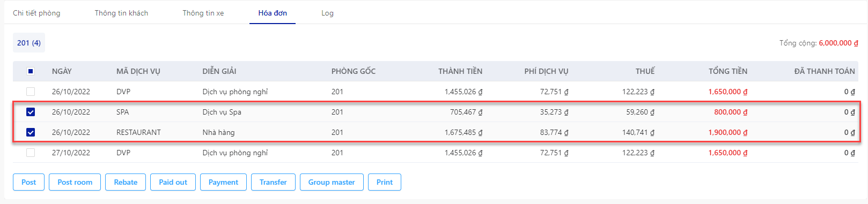Check the DVP row dated 27/10/2022
This screenshot has height=204, width=868.
(x=31, y=153)
